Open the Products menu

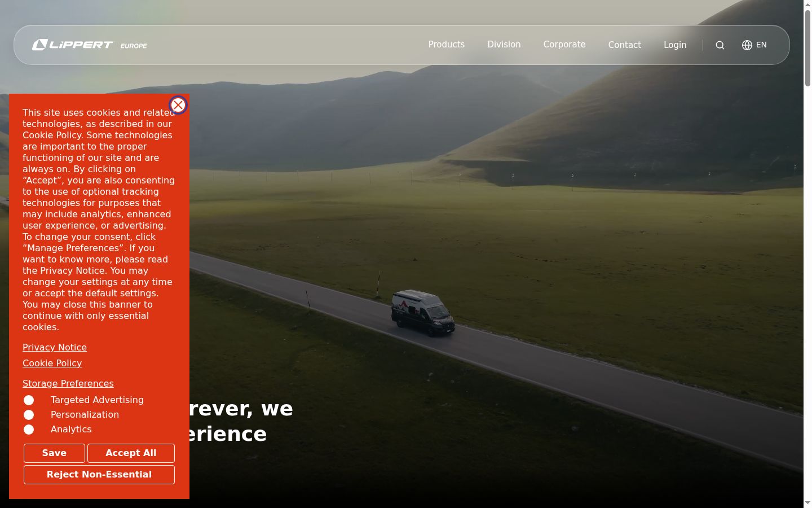point(447,45)
